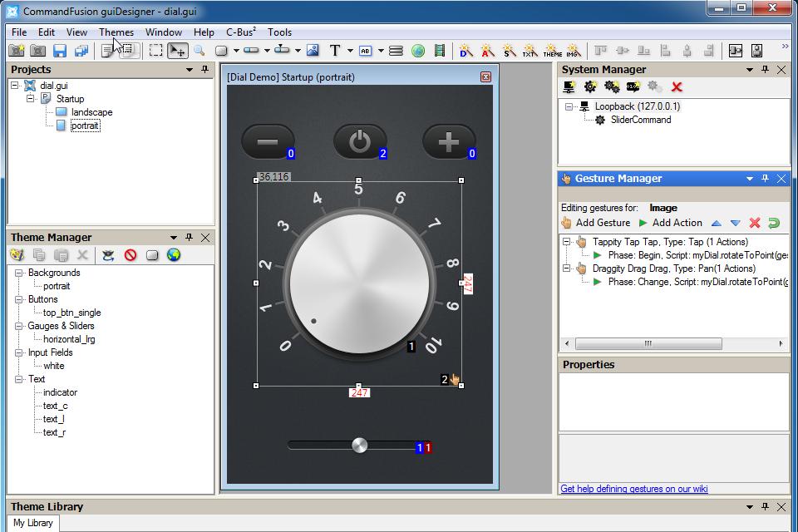The width and height of the screenshot is (798, 532).
Task: Activate the select and move tool
Action: click(179, 51)
